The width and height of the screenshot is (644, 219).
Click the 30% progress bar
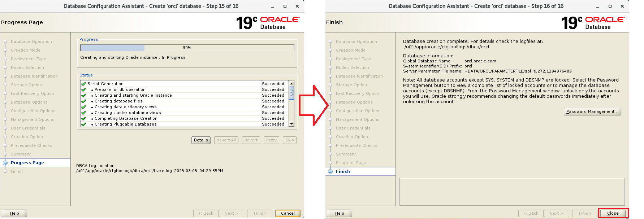[187, 48]
